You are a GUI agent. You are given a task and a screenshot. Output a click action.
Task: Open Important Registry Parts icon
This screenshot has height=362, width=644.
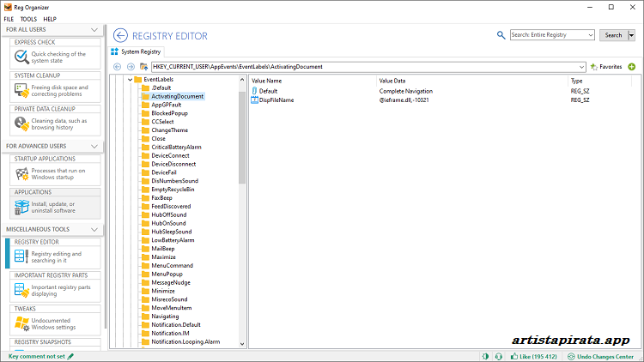21,291
